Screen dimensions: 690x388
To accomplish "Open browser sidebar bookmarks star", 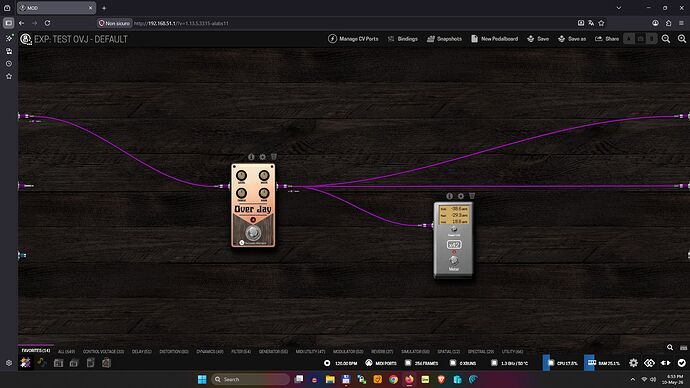I will (x=9, y=77).
